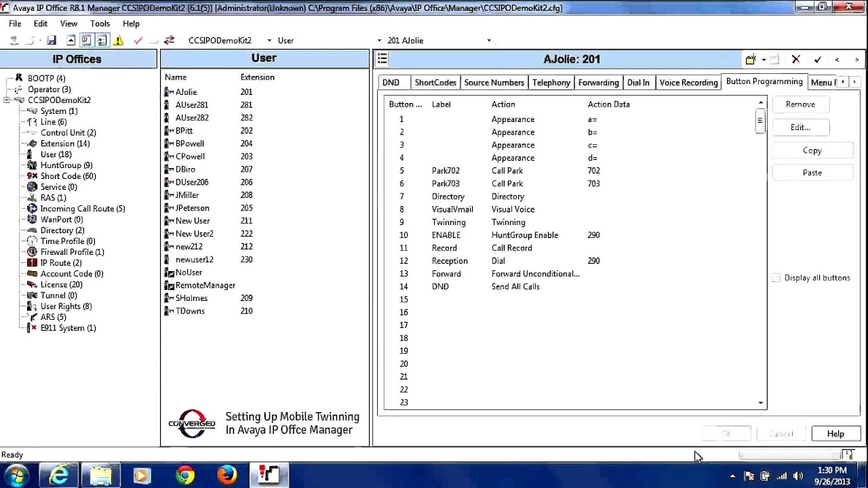Switch to the Forwarding tab

point(598,83)
